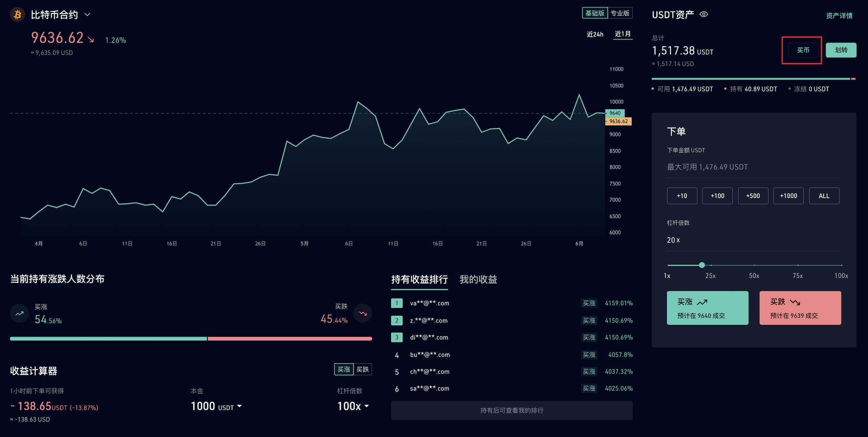
Task: Click the 买涨 uptrend circle icon
Action: coord(20,313)
